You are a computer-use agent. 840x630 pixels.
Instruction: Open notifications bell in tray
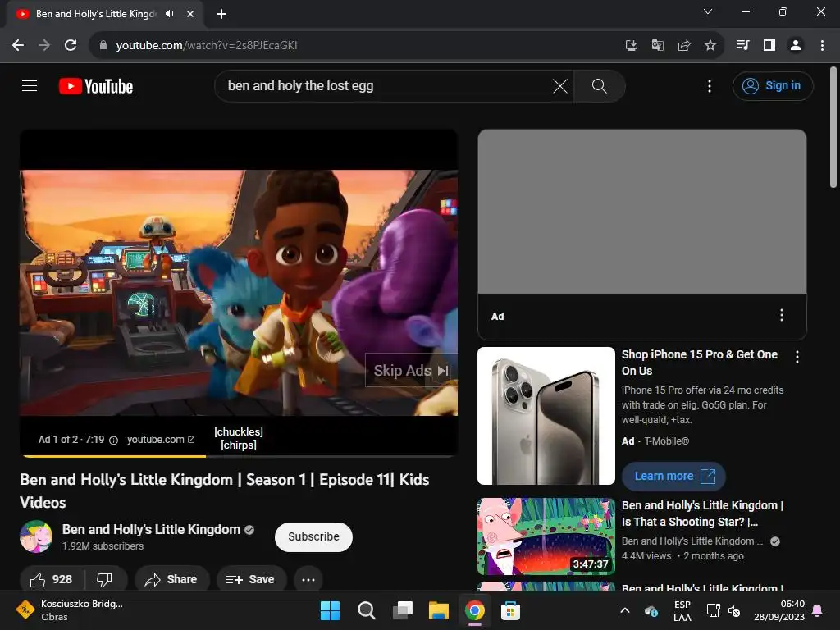(x=818, y=610)
